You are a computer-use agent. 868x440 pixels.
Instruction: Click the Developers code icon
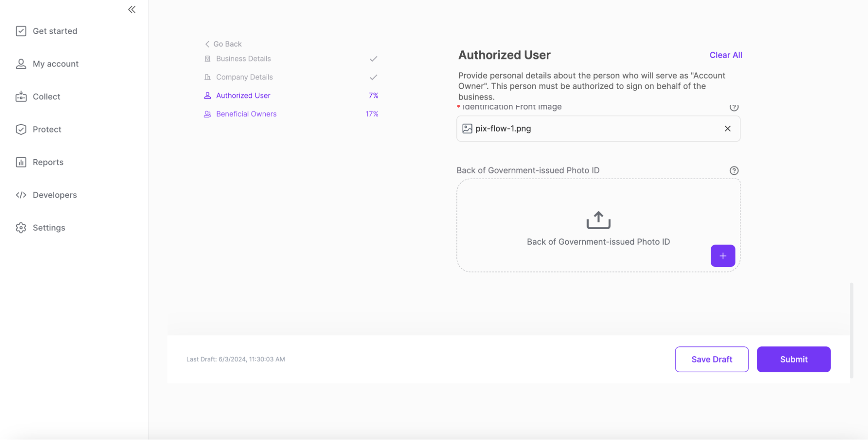(x=21, y=195)
